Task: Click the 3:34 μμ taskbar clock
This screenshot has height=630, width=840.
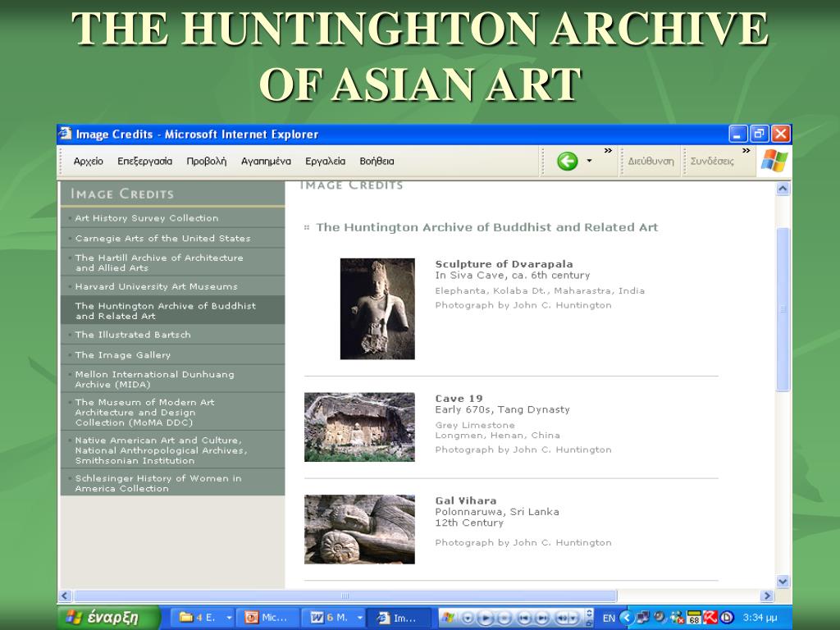Action: coord(760,618)
